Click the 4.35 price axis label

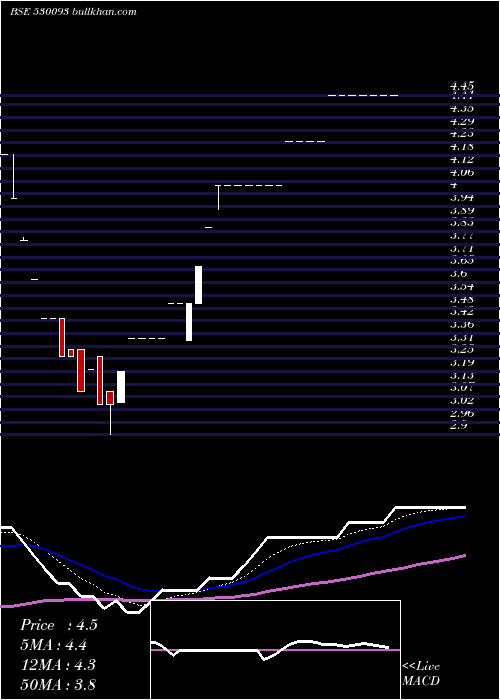point(462,108)
